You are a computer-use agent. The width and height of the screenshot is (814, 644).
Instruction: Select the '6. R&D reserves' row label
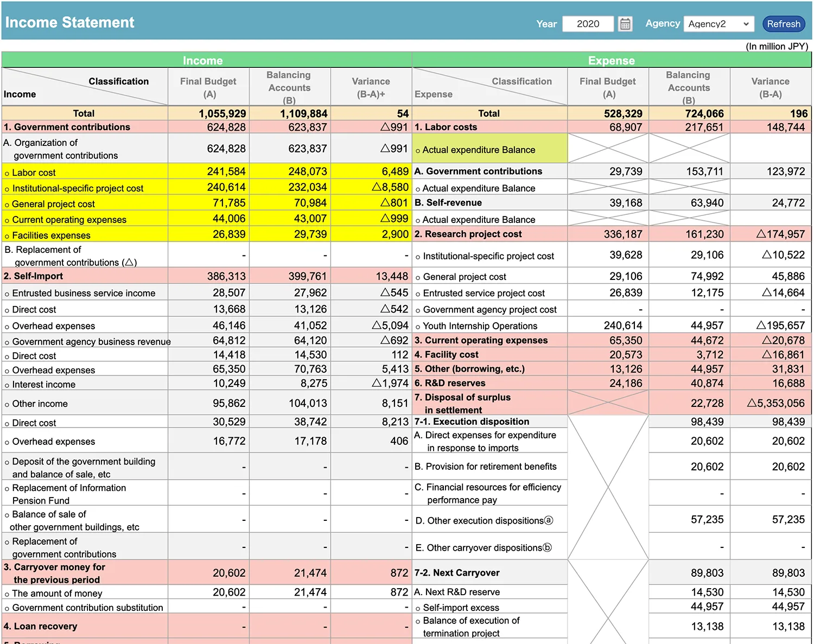pos(450,382)
